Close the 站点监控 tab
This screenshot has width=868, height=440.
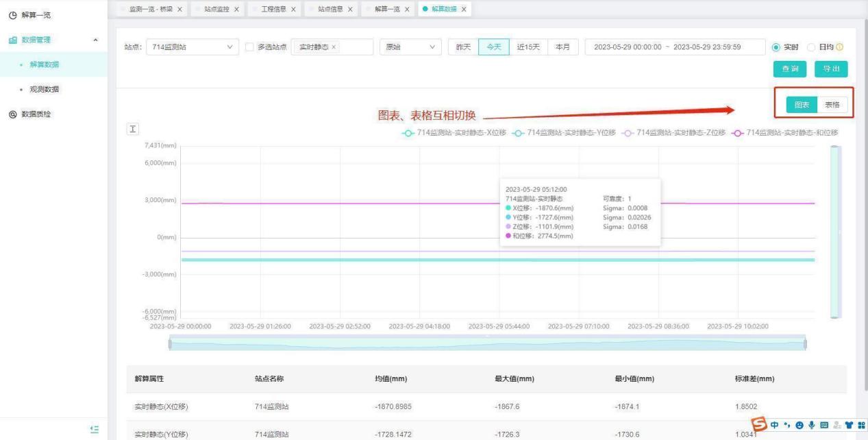point(236,9)
